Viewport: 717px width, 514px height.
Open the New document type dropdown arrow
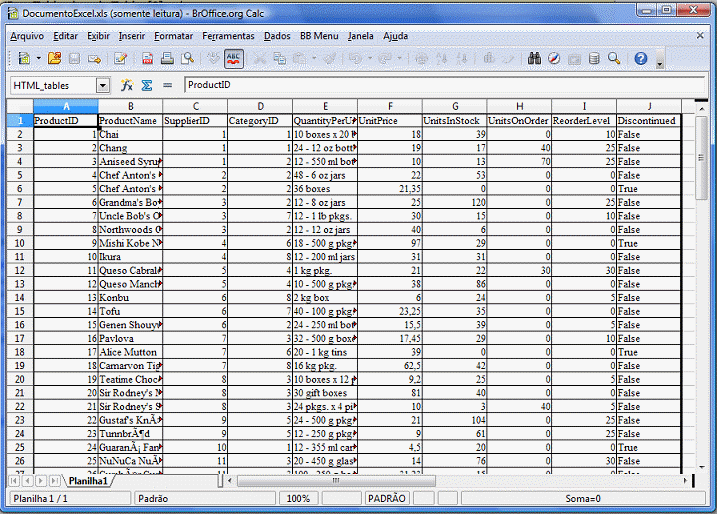39,59
